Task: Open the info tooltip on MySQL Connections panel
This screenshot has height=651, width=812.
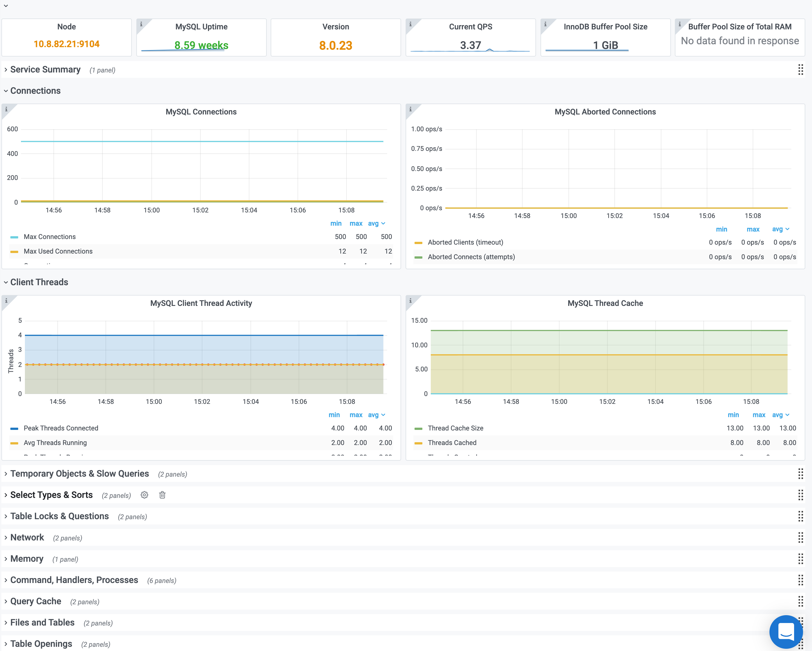Action: click(x=7, y=109)
